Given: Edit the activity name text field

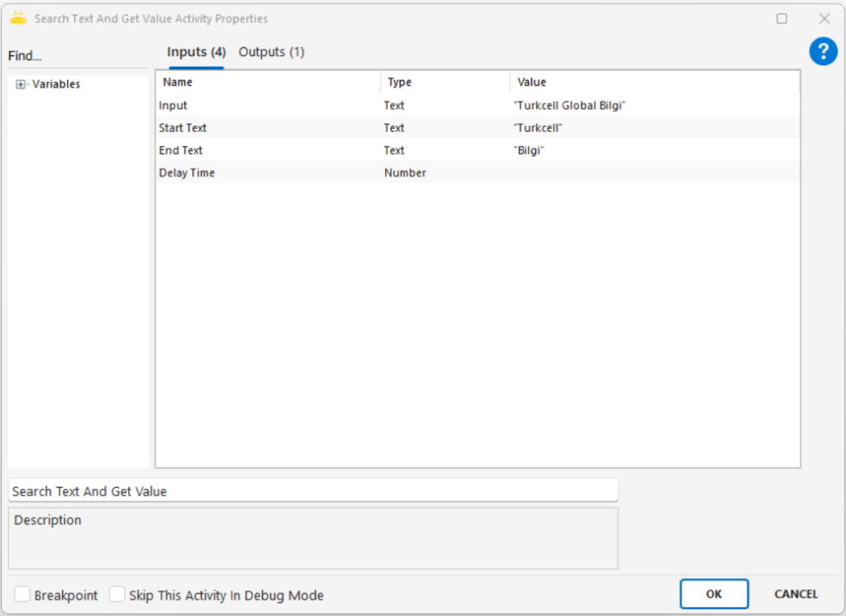Looking at the screenshot, I should 312,490.
